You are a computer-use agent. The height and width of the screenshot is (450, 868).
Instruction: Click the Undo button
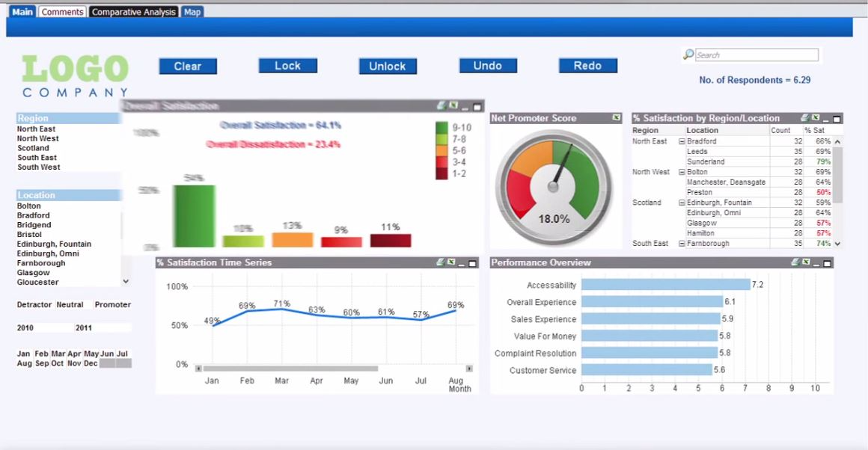pyautogui.click(x=487, y=66)
